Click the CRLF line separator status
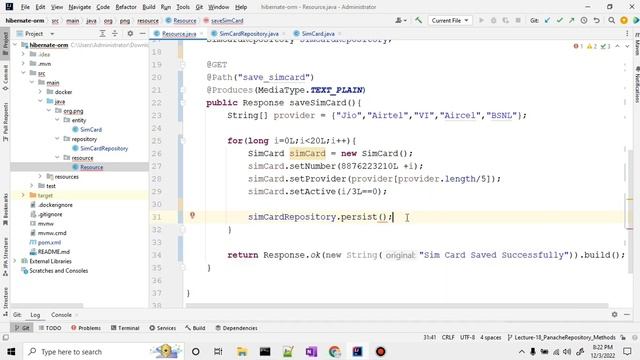This screenshot has width=640, height=360. (448, 338)
